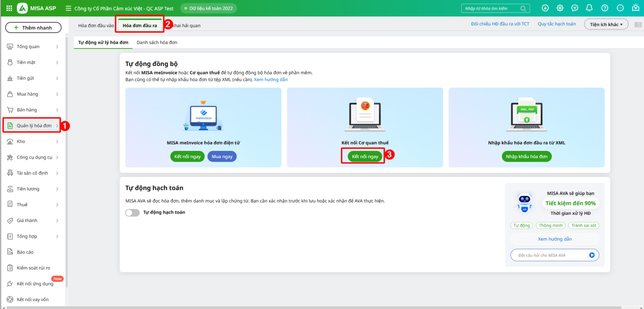Image resolution: width=644 pixels, height=309 pixels.
Task: Open the app launcher grid icon
Action: [x=9, y=8]
